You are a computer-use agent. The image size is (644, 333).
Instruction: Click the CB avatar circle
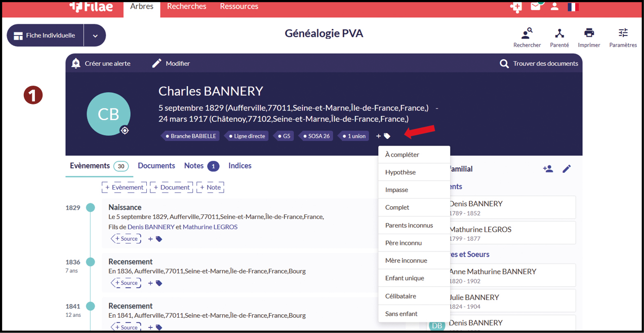click(108, 114)
